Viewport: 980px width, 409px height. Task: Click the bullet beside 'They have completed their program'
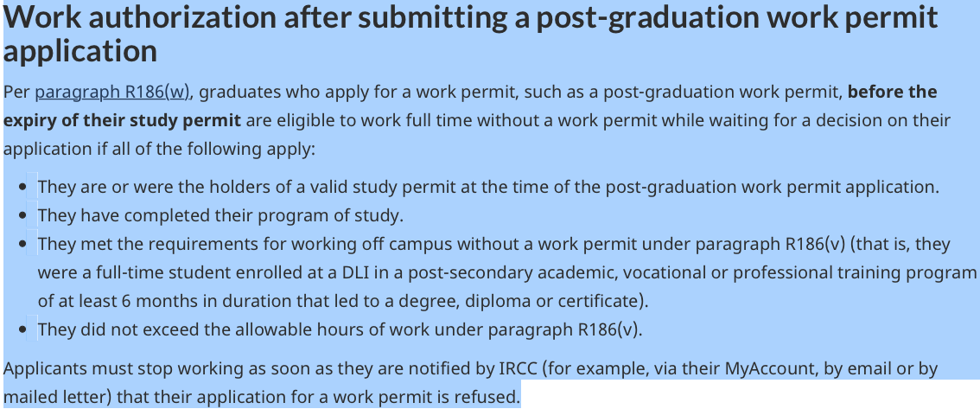click(23, 216)
